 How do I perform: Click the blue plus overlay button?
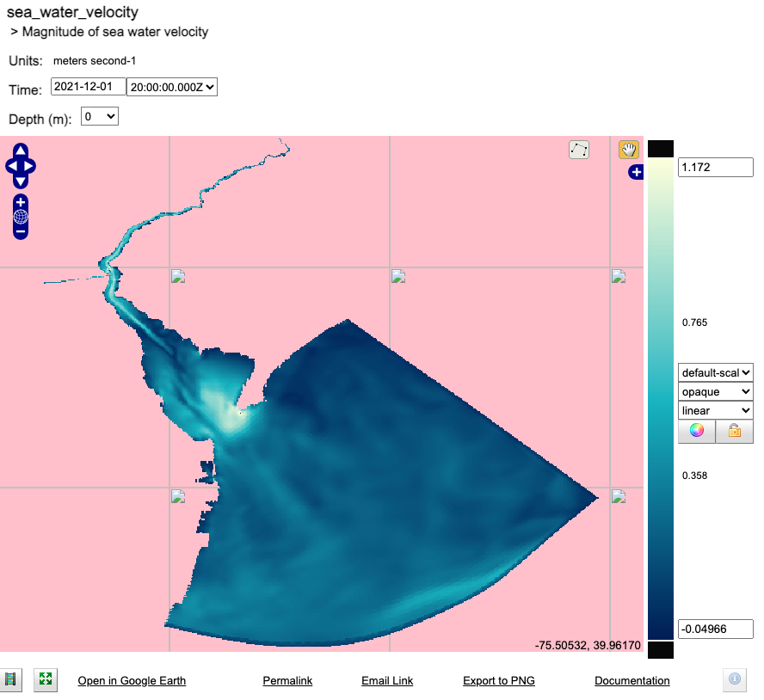click(635, 172)
